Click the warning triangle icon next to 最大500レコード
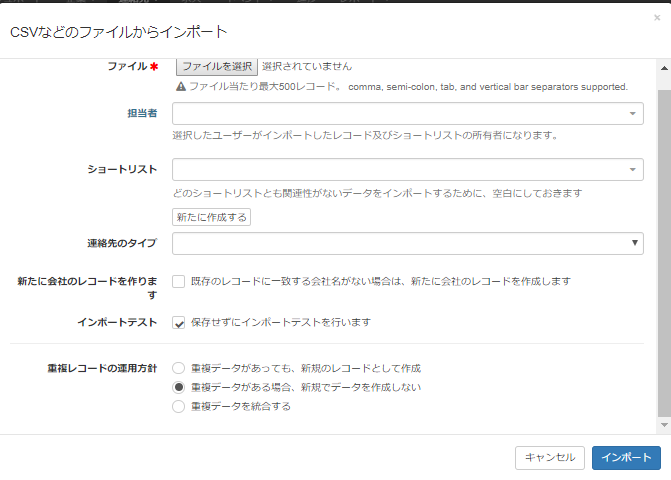 (x=181, y=87)
